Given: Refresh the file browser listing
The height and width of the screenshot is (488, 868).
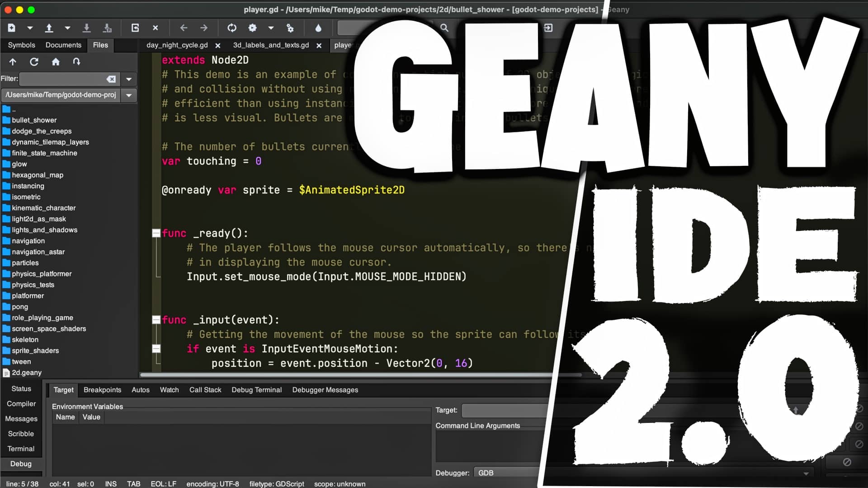Looking at the screenshot, I should click(x=34, y=62).
